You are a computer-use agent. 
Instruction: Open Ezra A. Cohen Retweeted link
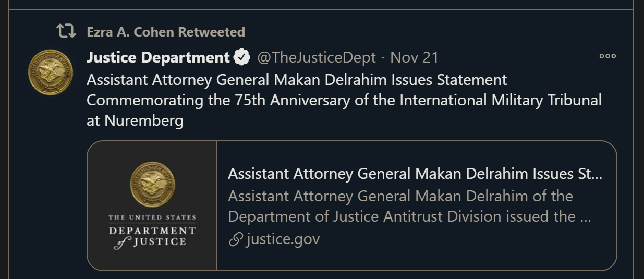coord(166,32)
